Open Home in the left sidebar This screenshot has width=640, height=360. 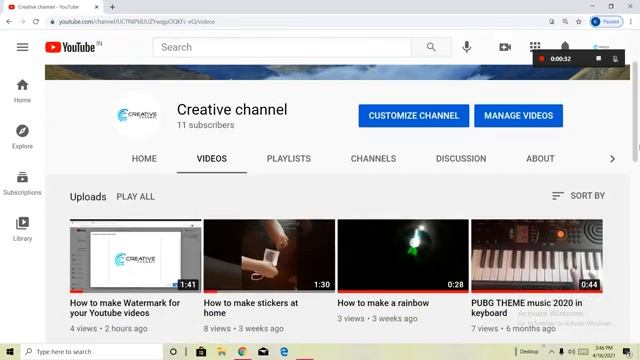point(22,91)
